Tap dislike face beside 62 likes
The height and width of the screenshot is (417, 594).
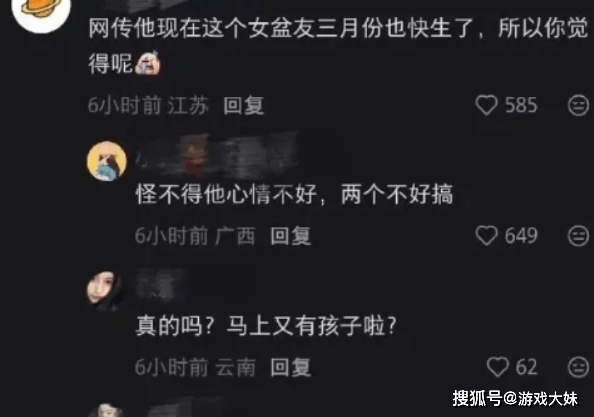click(x=578, y=367)
